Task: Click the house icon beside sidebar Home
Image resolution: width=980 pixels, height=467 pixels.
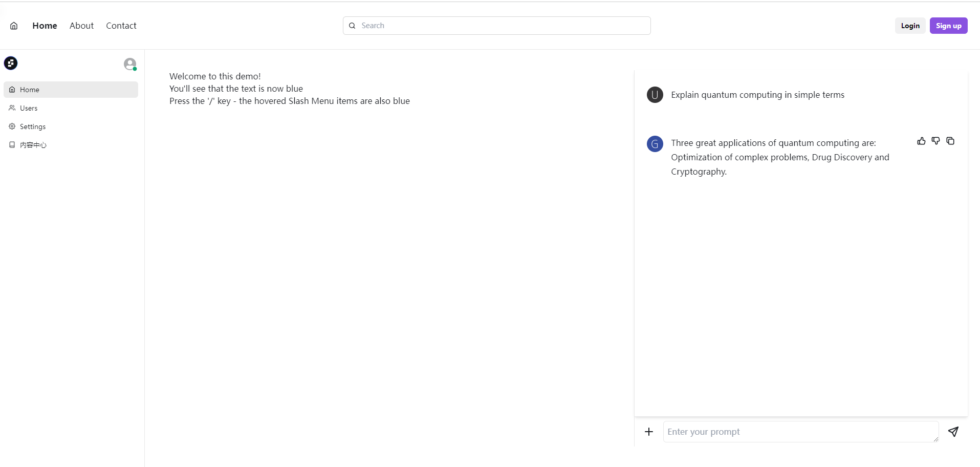Action: 12,90
